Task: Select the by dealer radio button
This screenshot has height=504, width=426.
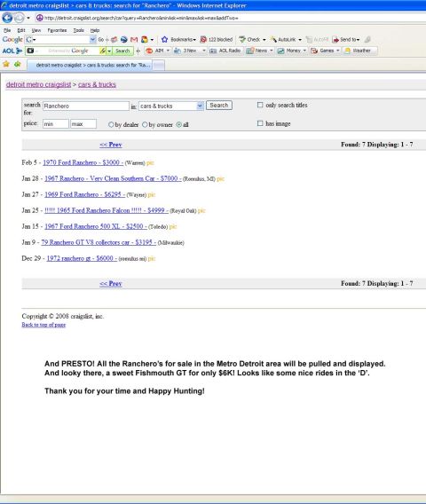Action: 111,124
